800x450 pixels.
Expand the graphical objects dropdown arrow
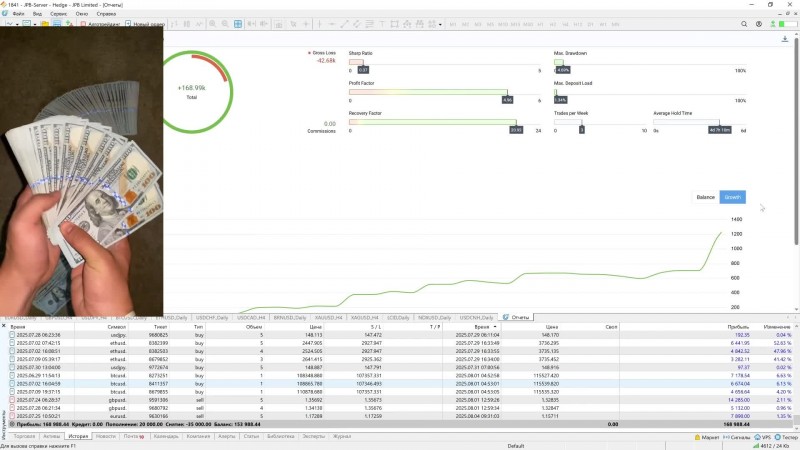point(440,24)
